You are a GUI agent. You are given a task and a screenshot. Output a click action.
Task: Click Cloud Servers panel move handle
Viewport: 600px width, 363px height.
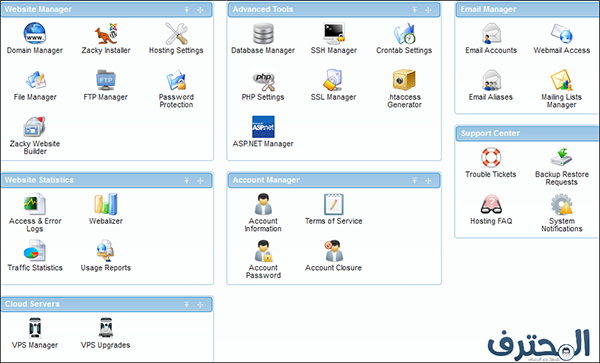coord(201,304)
